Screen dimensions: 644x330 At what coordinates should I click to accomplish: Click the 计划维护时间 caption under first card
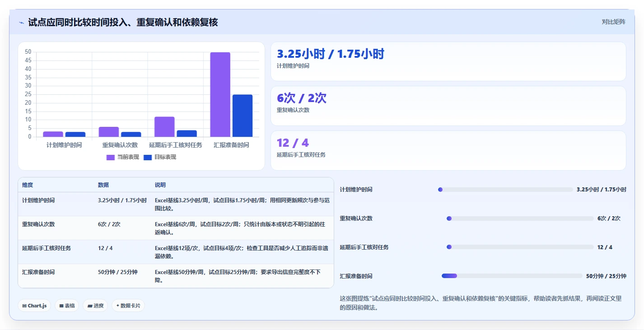pyautogui.click(x=293, y=66)
